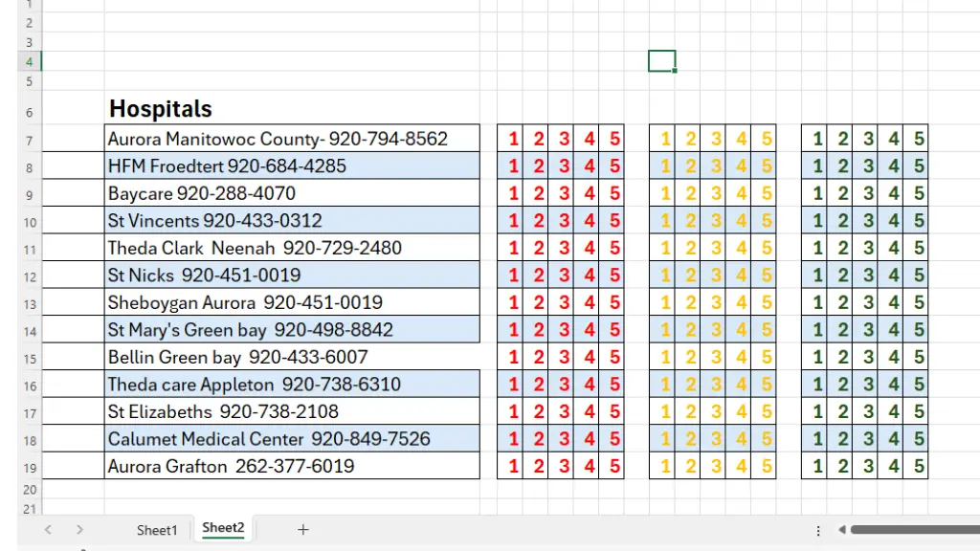This screenshot has height=551, width=980.
Task: Click red 4 in St Nicks row
Action: click(589, 275)
